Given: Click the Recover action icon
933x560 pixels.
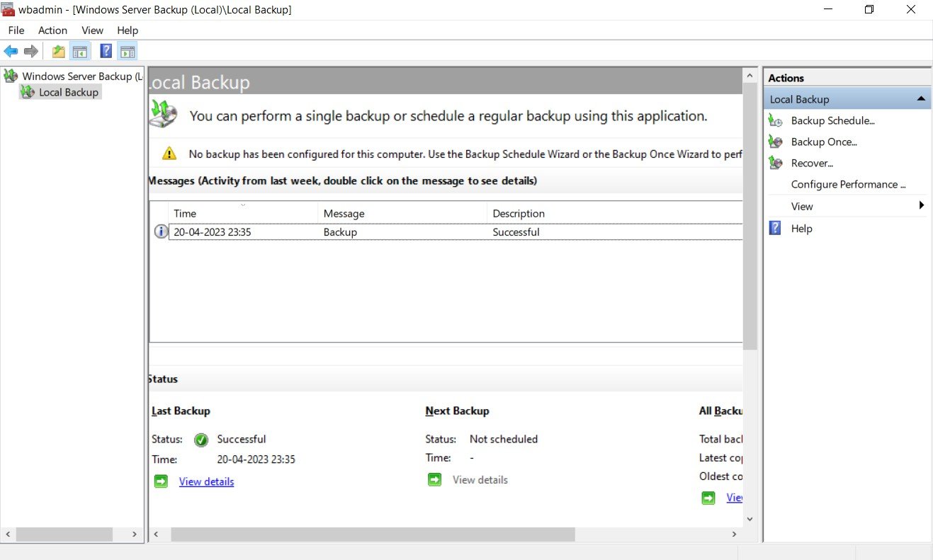Looking at the screenshot, I should 776,164.
